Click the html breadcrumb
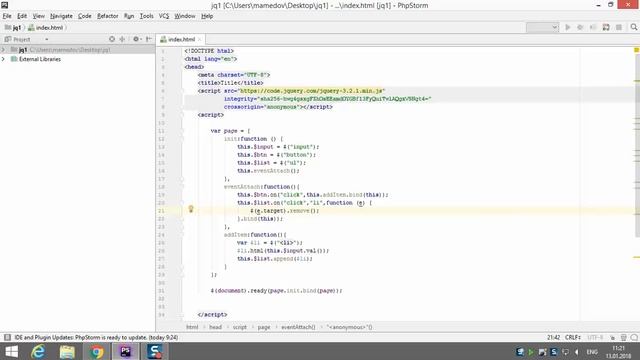This screenshot has width=640, height=360. coord(192,327)
